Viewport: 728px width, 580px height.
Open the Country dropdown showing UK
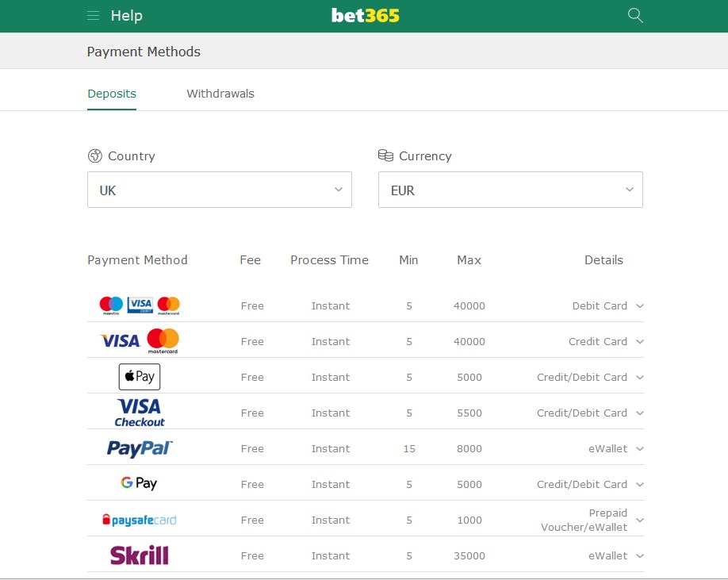coord(220,190)
